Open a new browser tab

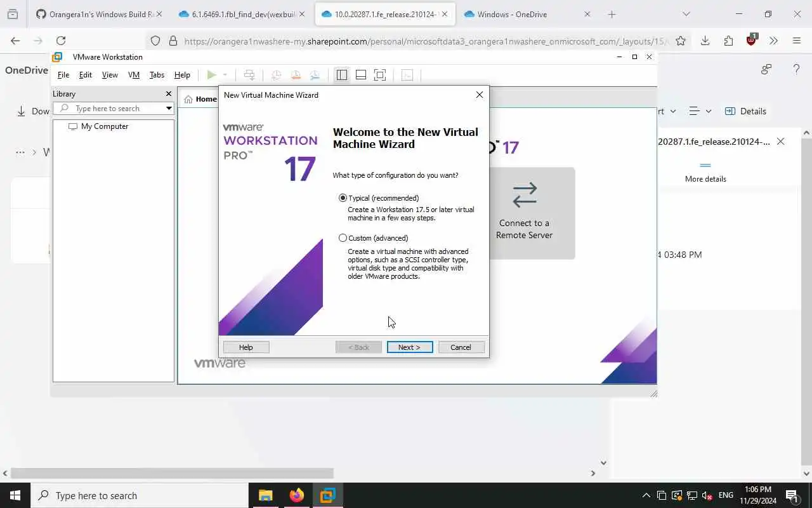pyautogui.click(x=612, y=14)
